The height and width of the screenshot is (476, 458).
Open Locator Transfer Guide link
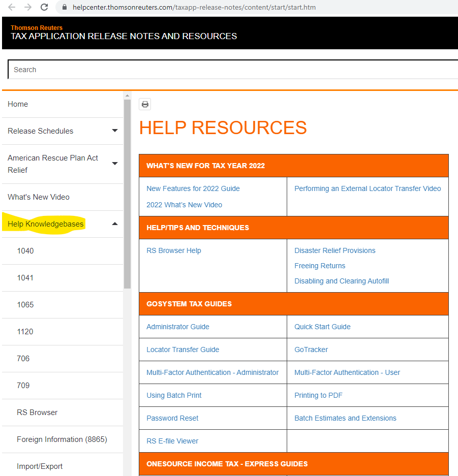click(183, 350)
